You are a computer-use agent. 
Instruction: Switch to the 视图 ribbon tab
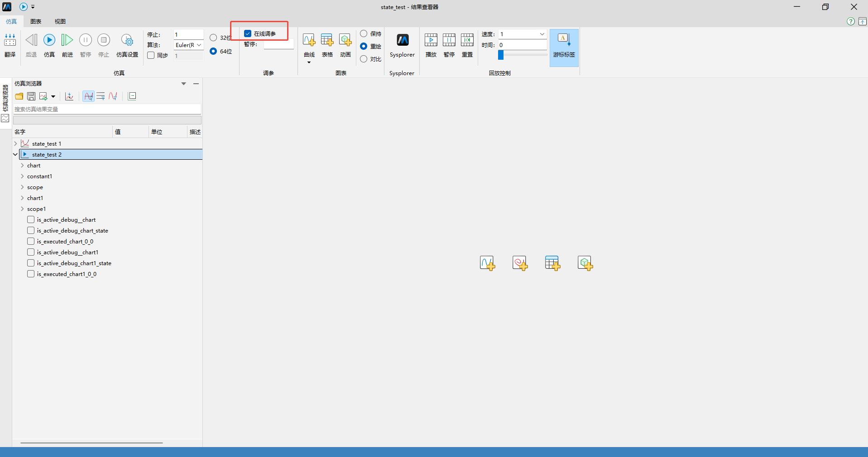pyautogui.click(x=60, y=21)
